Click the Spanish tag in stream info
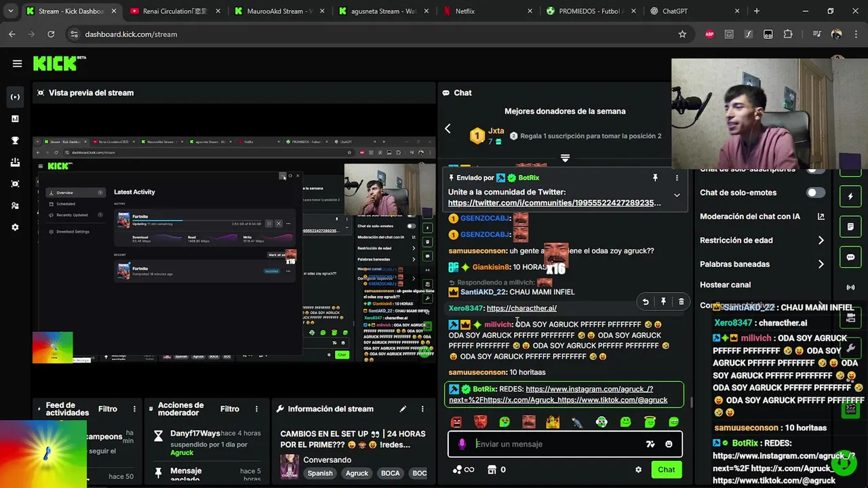Screen dimensions: 868x488 click(x=320, y=473)
